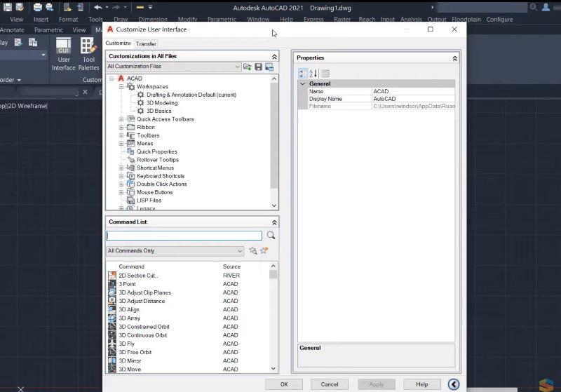
Task: Click the load partial customization file icon
Action: (248, 67)
